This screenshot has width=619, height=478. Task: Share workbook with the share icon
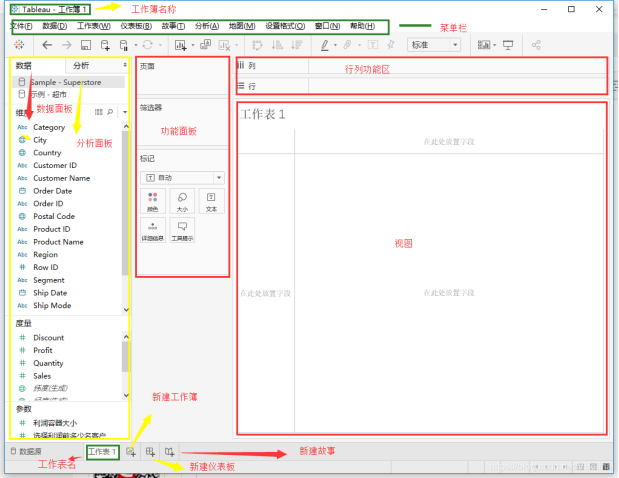[536, 45]
